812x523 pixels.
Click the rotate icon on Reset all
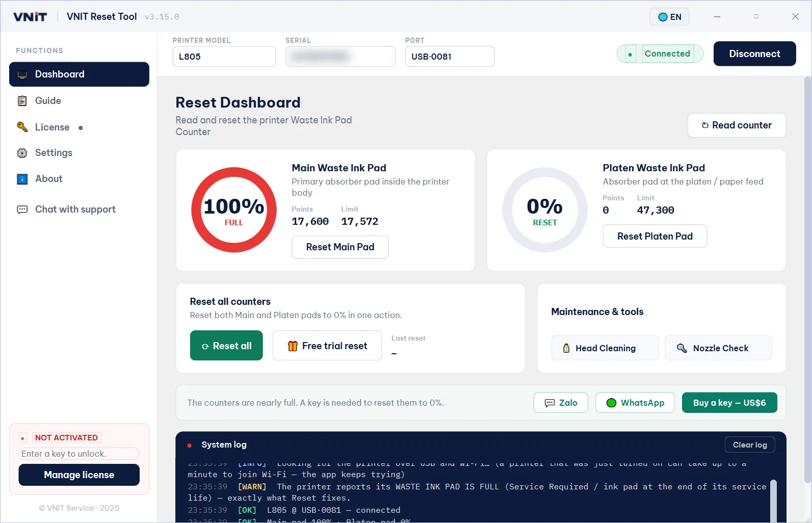pos(205,346)
